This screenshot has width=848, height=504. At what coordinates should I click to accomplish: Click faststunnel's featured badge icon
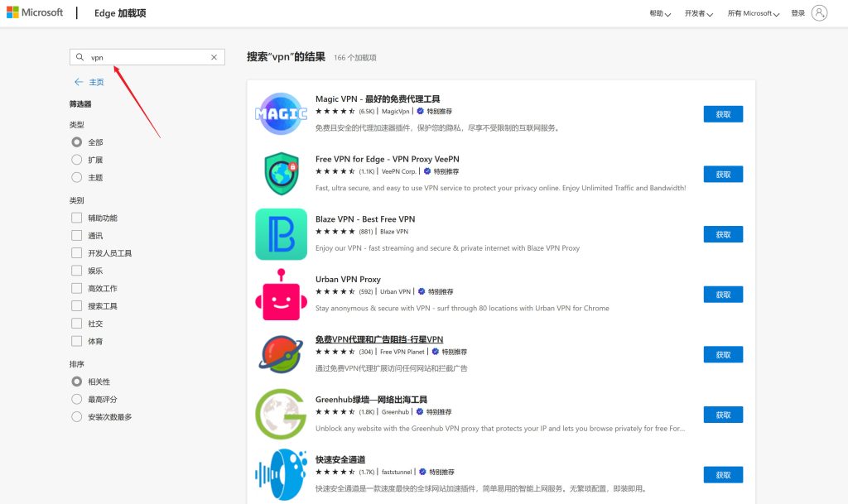point(423,472)
